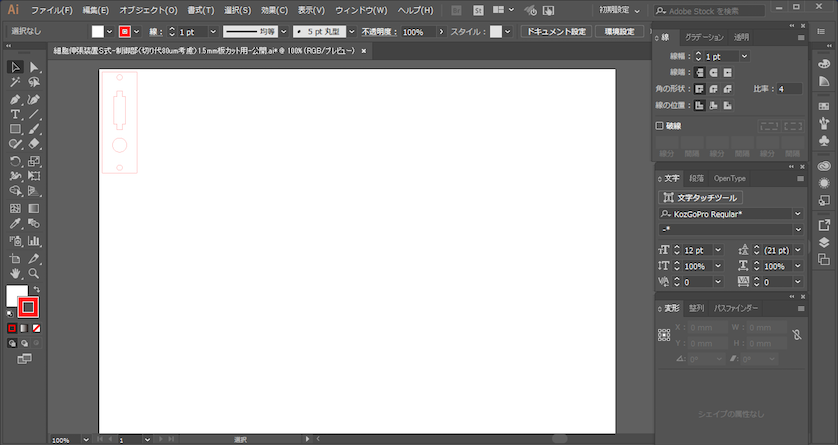838x445 pixels.
Task: Select the Artboard tool
Action: pyautogui.click(x=15, y=259)
